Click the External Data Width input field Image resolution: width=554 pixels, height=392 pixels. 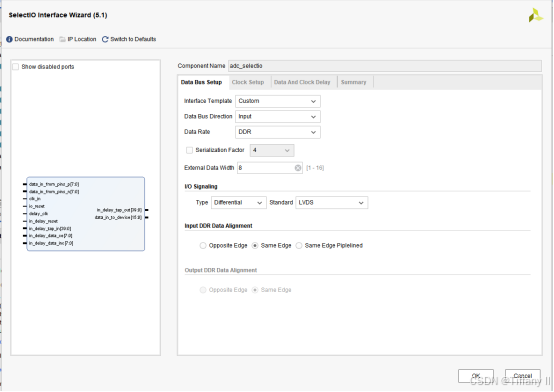[270, 168]
